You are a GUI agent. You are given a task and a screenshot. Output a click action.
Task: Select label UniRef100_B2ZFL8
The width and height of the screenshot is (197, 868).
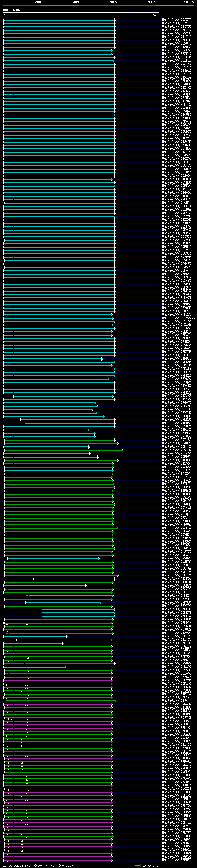tap(177, 60)
